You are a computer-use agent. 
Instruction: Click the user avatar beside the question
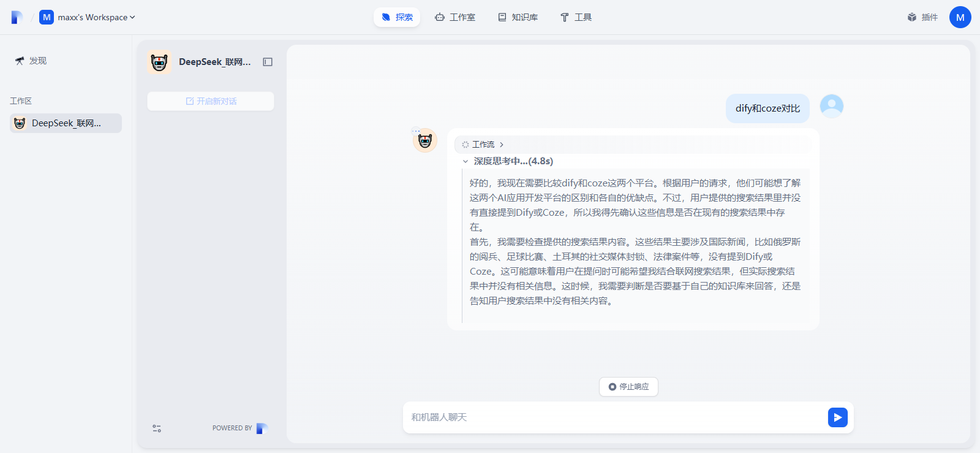coord(832,106)
